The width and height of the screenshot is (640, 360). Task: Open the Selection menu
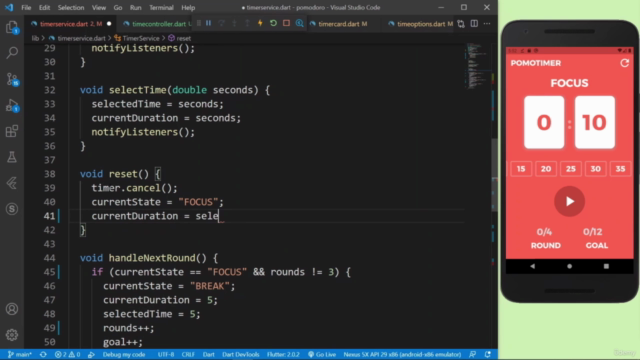click(x=71, y=7)
